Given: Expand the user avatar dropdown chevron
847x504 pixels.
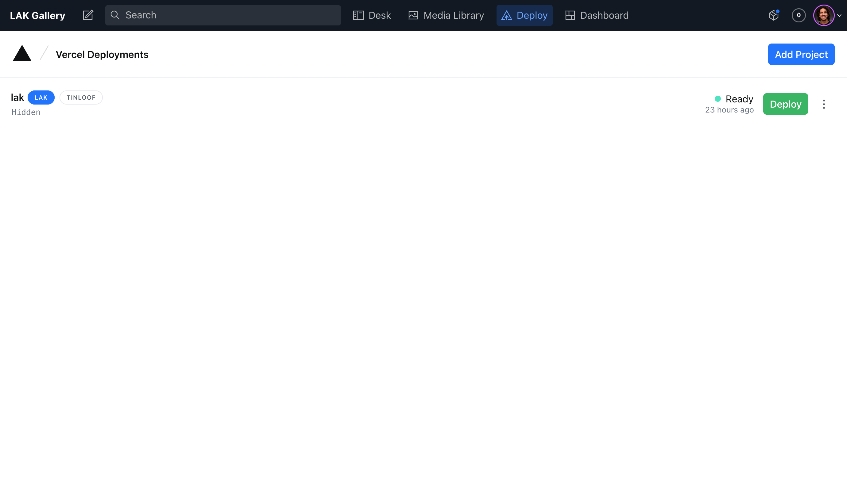Looking at the screenshot, I should pyautogui.click(x=839, y=15).
